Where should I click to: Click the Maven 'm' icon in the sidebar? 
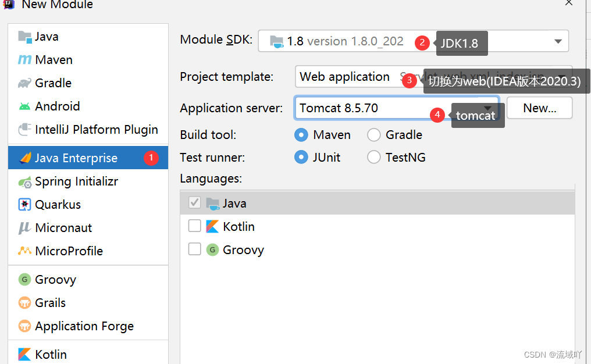click(x=25, y=60)
